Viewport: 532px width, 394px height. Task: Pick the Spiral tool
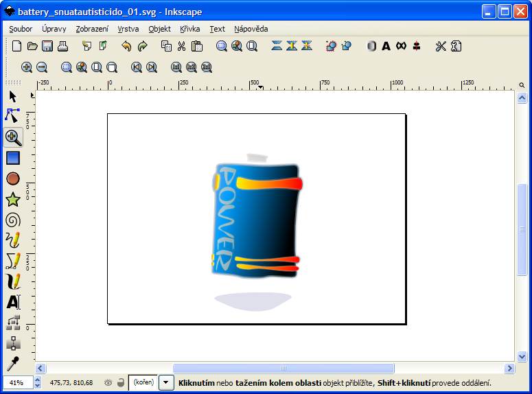coord(12,220)
